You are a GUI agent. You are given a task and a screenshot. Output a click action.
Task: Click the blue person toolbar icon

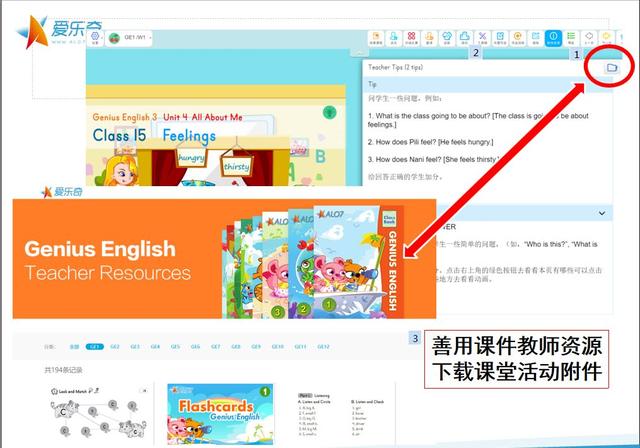pos(393,38)
